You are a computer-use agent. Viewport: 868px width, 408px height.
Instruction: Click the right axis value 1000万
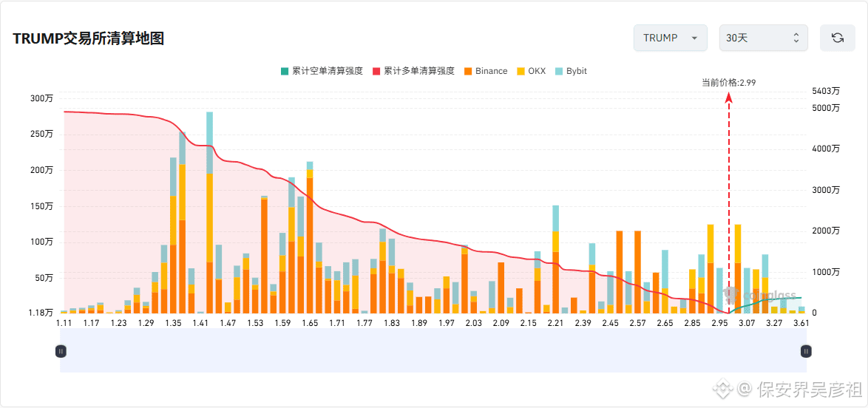pos(825,272)
